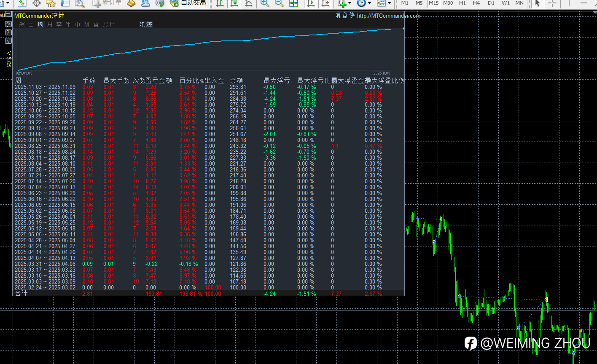The image size is (597, 364).
Task: Click the zoom in magnifier icon
Action: 265,3
